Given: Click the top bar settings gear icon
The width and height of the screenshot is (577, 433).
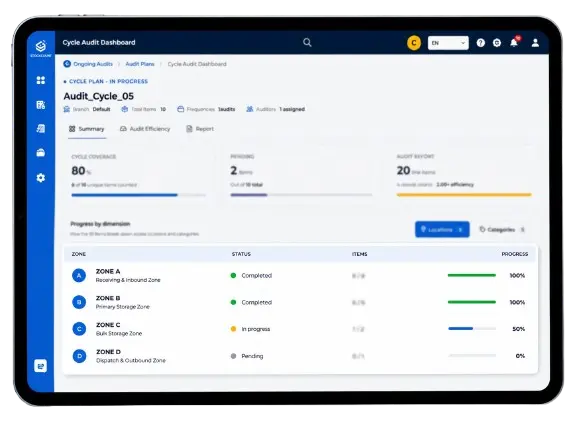Looking at the screenshot, I should point(497,43).
